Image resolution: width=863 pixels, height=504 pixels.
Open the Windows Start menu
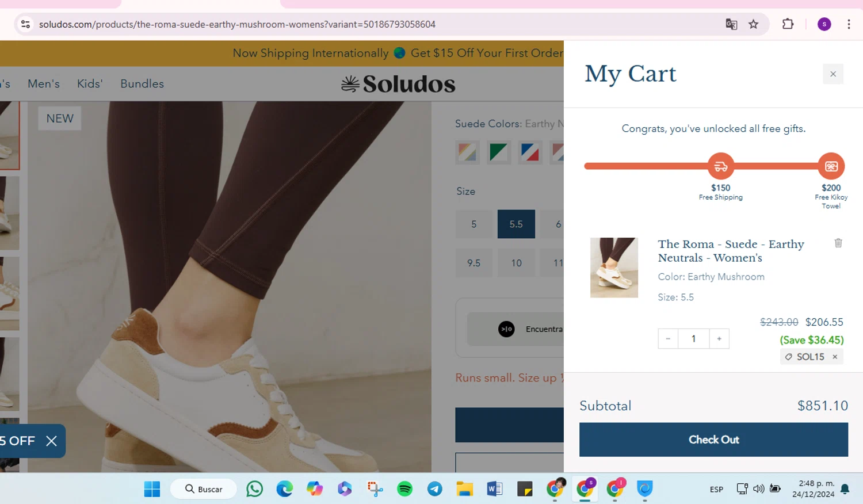152,489
